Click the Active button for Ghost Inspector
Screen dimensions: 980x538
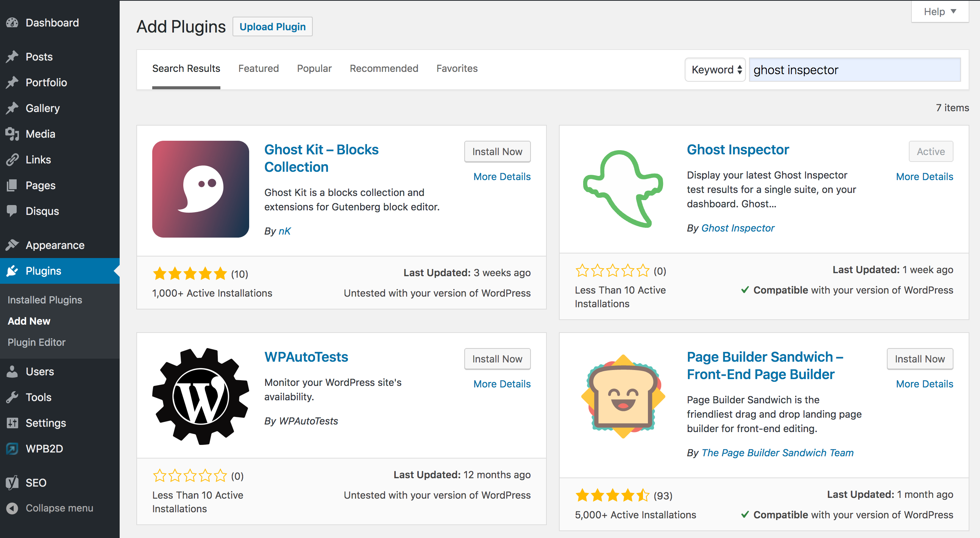(x=931, y=152)
